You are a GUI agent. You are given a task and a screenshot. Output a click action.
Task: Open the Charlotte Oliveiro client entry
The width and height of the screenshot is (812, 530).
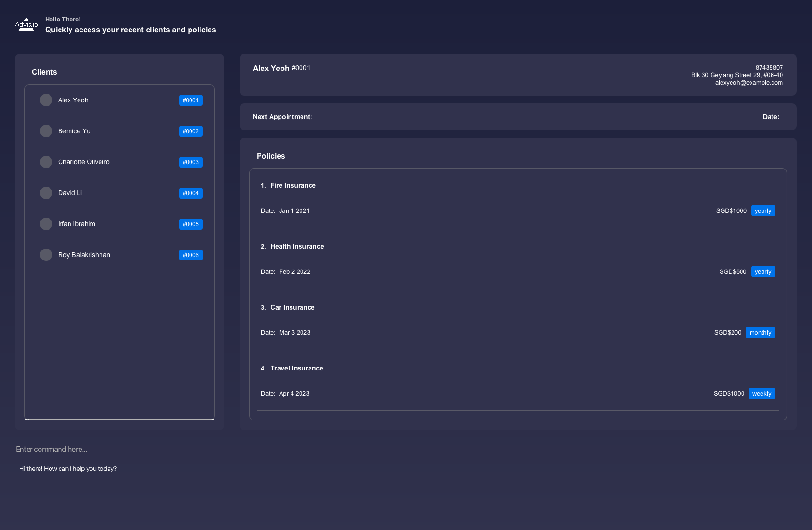coord(121,162)
